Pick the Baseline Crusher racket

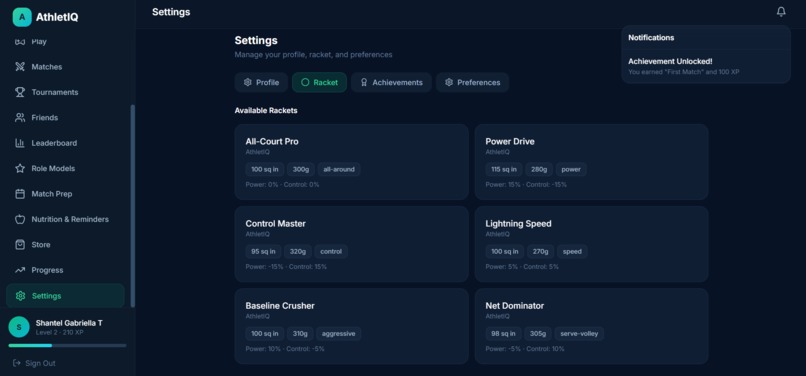pyautogui.click(x=352, y=326)
